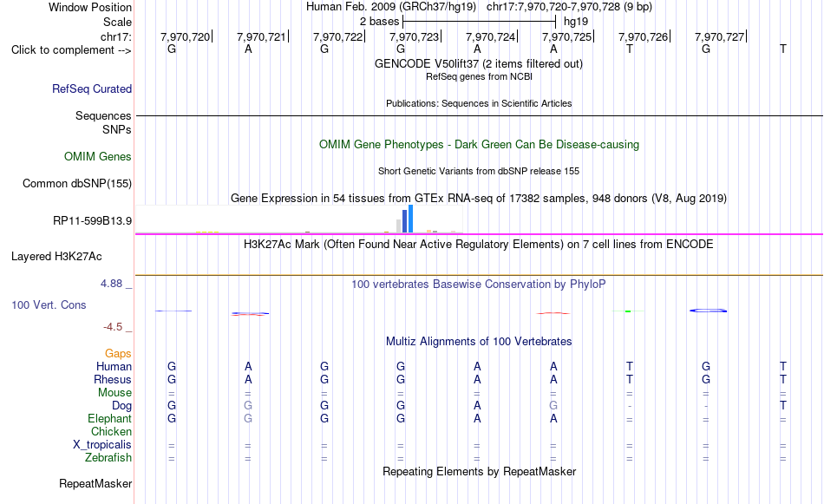Click the H3K27Ac Mark ENCODE track title
824x504 pixels.
(x=479, y=245)
